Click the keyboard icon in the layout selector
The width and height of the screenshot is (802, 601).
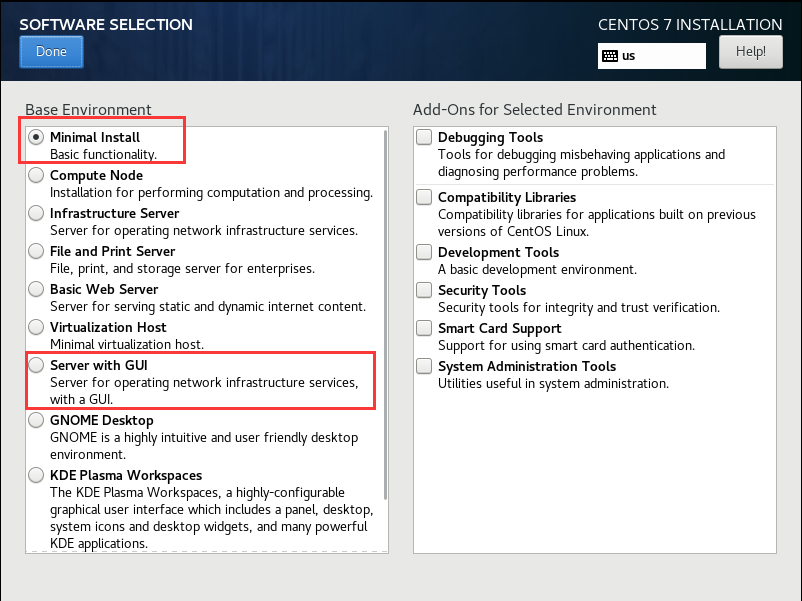pyautogui.click(x=611, y=55)
